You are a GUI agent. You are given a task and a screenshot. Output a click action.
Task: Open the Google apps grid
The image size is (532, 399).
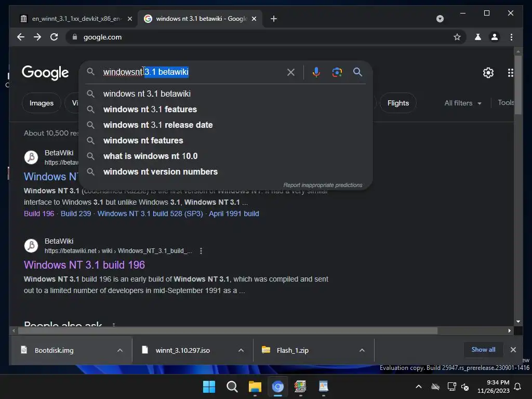(510, 73)
